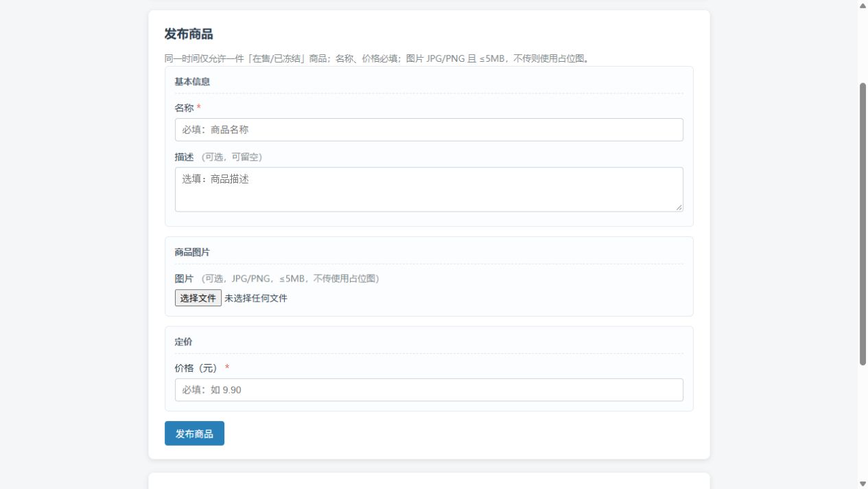Click the scrollbar up arrow

[863, 5]
